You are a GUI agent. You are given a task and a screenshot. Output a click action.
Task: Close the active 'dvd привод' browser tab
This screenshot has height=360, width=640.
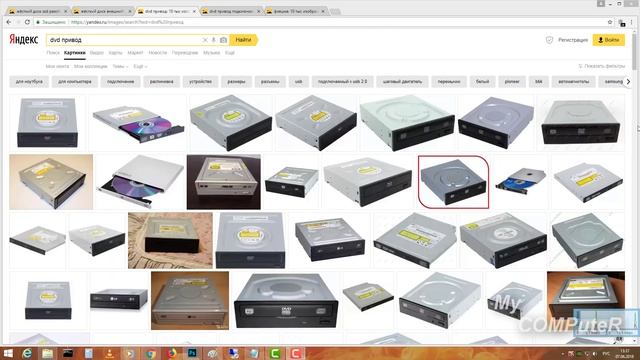pyautogui.click(x=194, y=11)
